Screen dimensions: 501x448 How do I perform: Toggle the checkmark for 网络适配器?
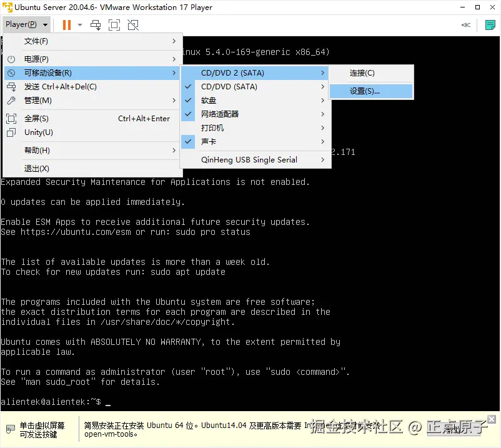[188, 114]
